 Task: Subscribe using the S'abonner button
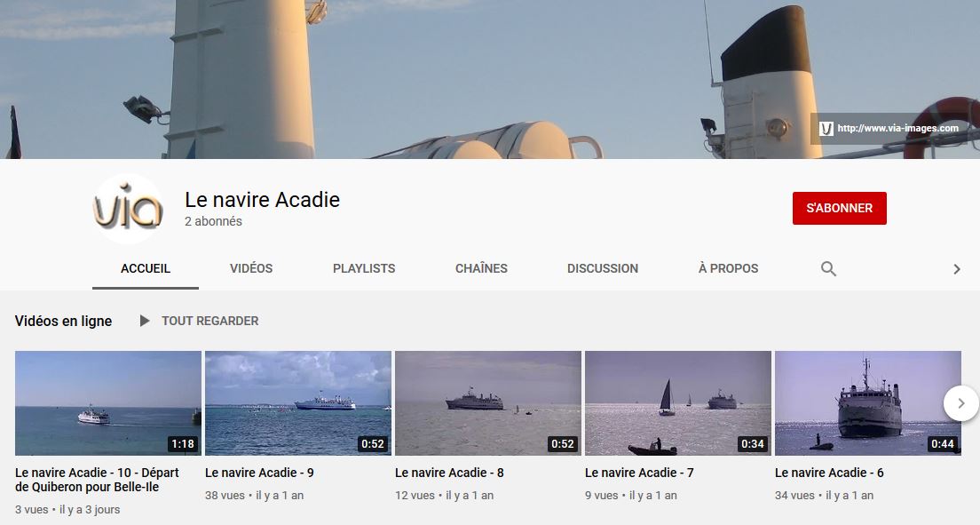[x=840, y=209]
